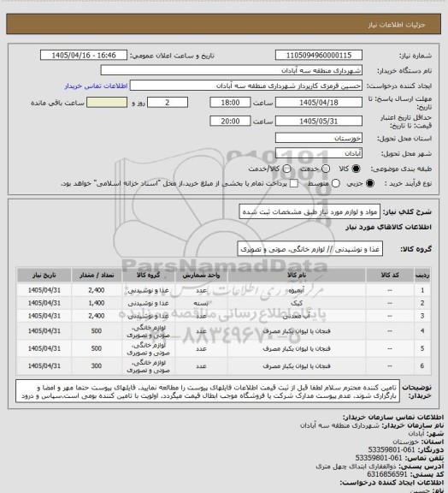Viewport: 448px width, 493px height.
Task: Click the postal code 6316856591
Action: click(x=387, y=474)
